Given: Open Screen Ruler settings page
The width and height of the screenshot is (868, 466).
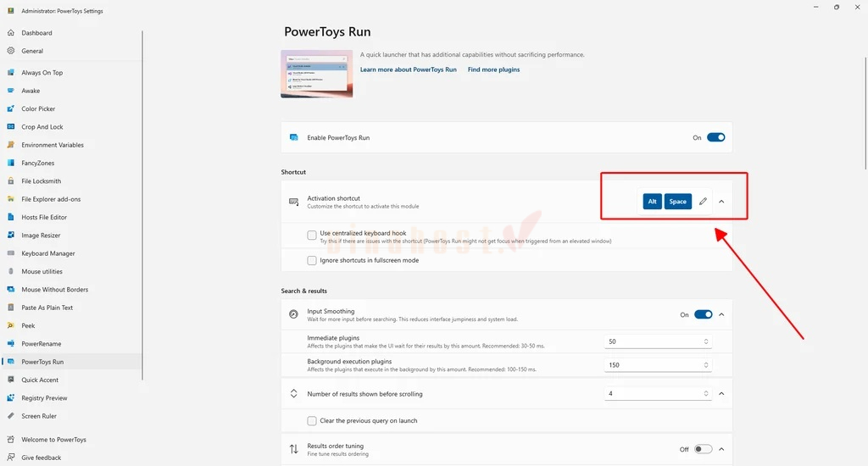Looking at the screenshot, I should pyautogui.click(x=39, y=416).
